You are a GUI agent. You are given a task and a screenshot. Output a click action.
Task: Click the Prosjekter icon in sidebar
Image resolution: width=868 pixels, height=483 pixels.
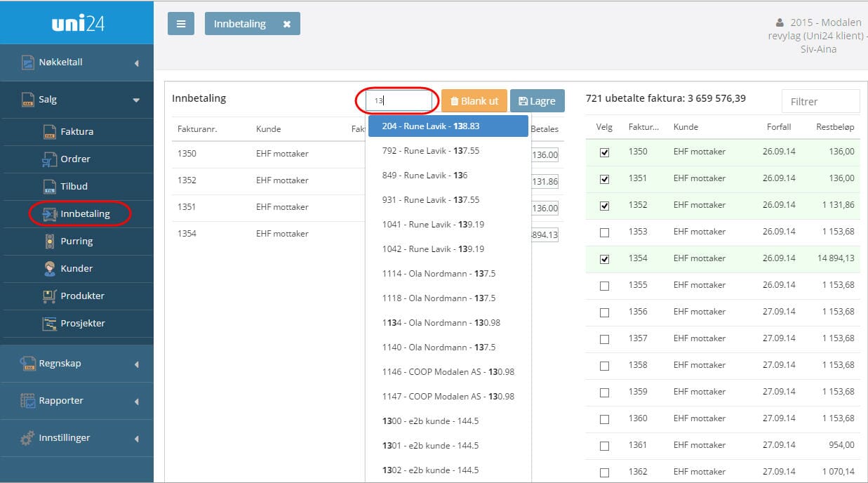tap(49, 324)
